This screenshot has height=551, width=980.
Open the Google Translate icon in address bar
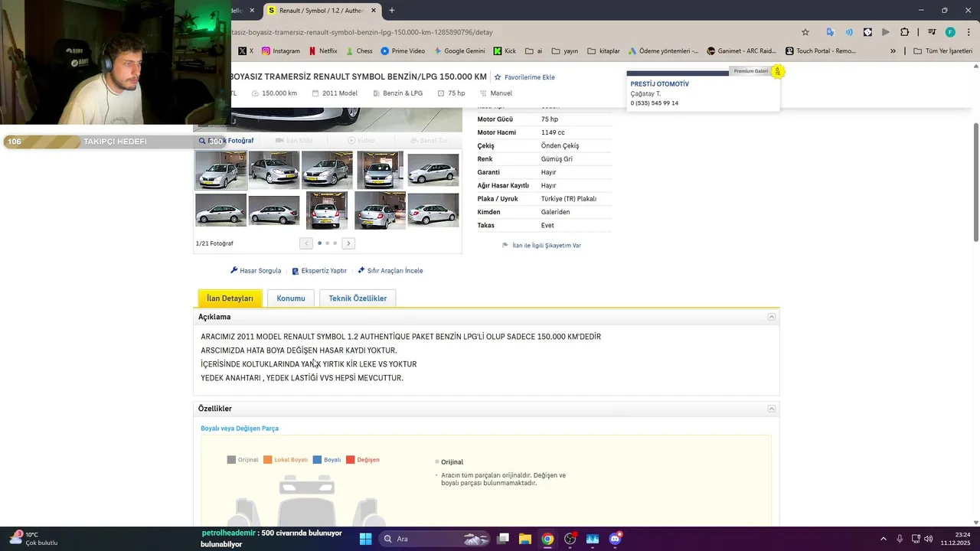pyautogui.click(x=830, y=32)
